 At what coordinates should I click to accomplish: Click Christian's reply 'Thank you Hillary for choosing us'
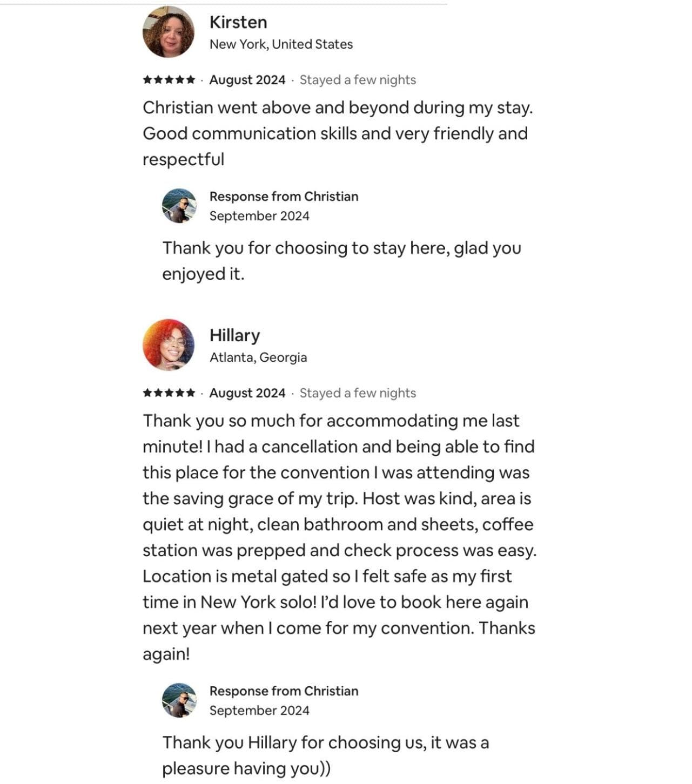tap(326, 755)
